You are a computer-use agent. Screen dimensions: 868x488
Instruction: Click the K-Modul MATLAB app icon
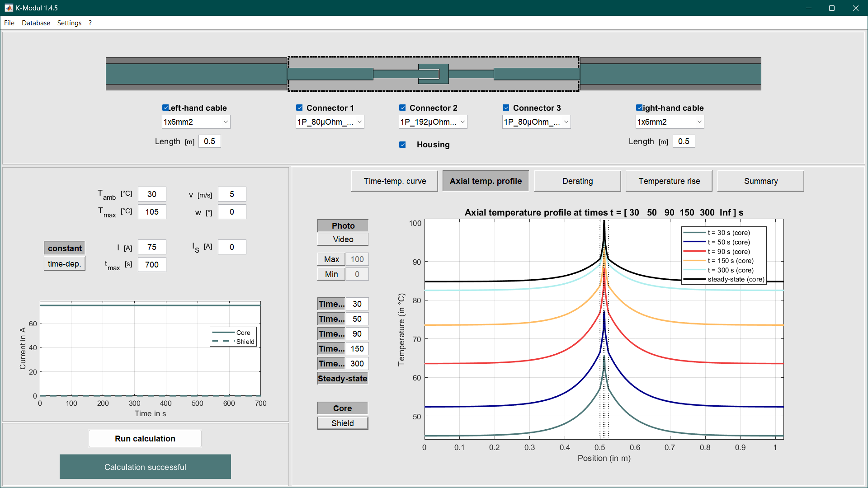(9, 8)
